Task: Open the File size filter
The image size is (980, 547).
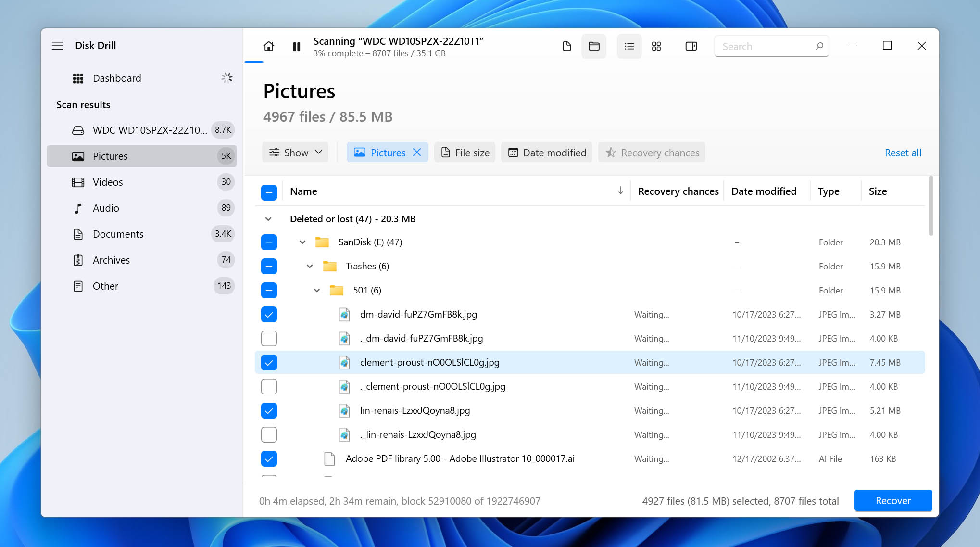Action: tap(465, 153)
